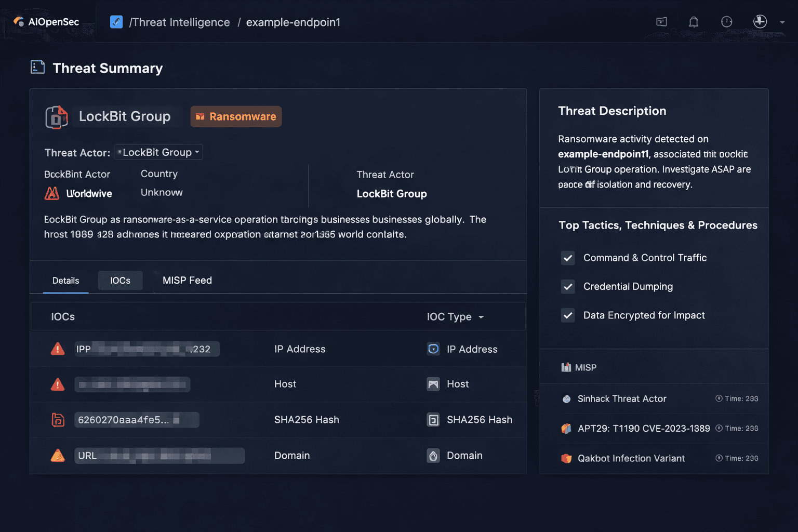The image size is (798, 532).
Task: Click the Worldwide threat actor icon
Action: 52,193
